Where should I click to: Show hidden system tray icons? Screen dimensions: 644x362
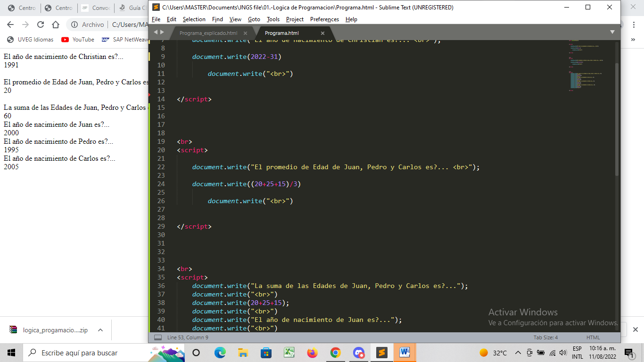coord(518,353)
